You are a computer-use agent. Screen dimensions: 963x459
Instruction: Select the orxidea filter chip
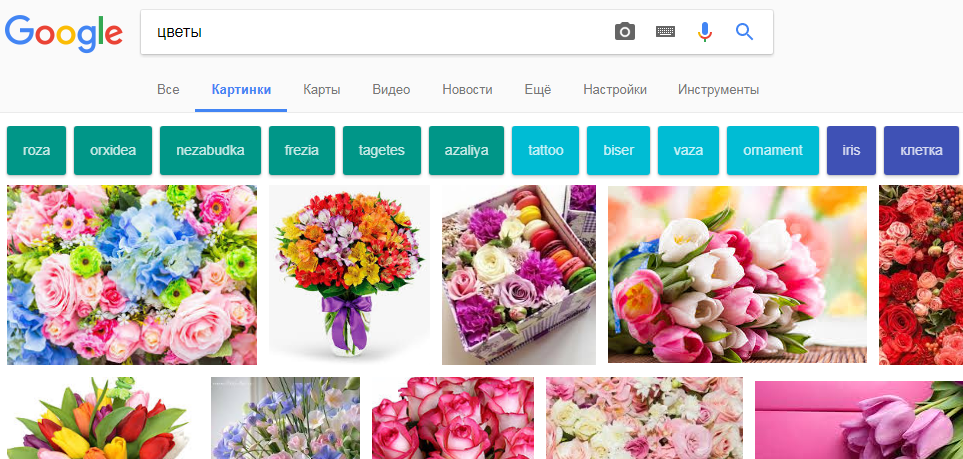click(113, 151)
